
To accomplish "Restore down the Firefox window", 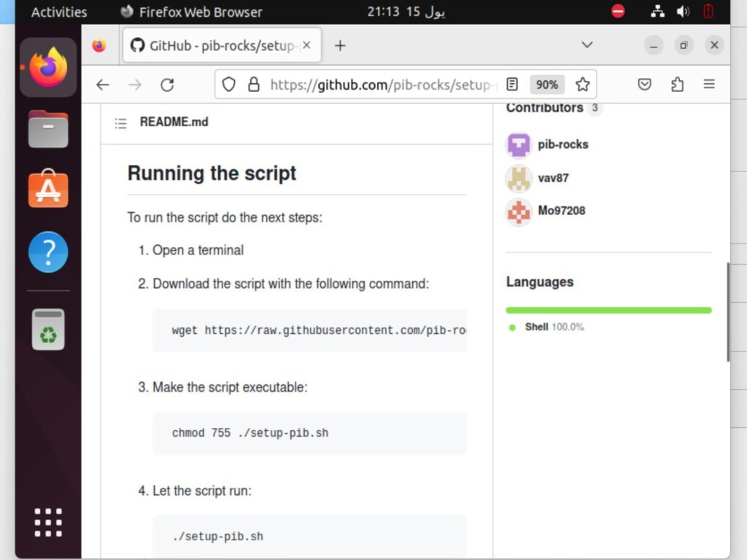I will [x=684, y=46].
